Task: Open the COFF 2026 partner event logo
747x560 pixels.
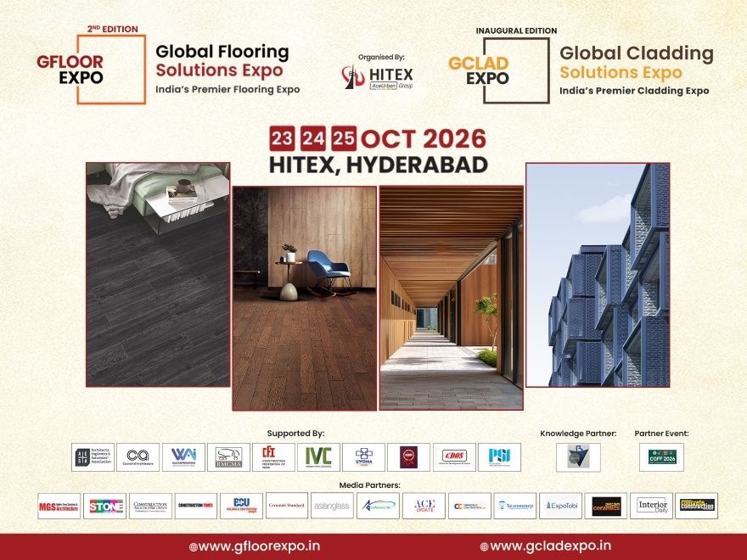Action: tap(661, 457)
